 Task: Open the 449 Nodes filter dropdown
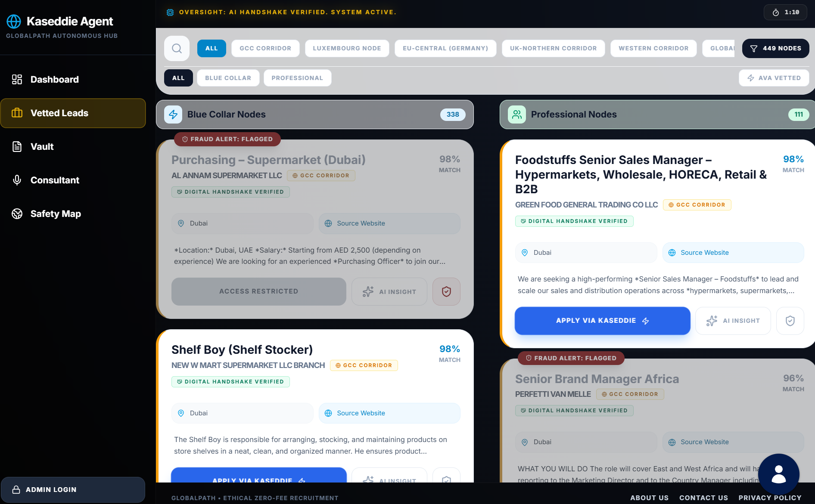pos(775,48)
